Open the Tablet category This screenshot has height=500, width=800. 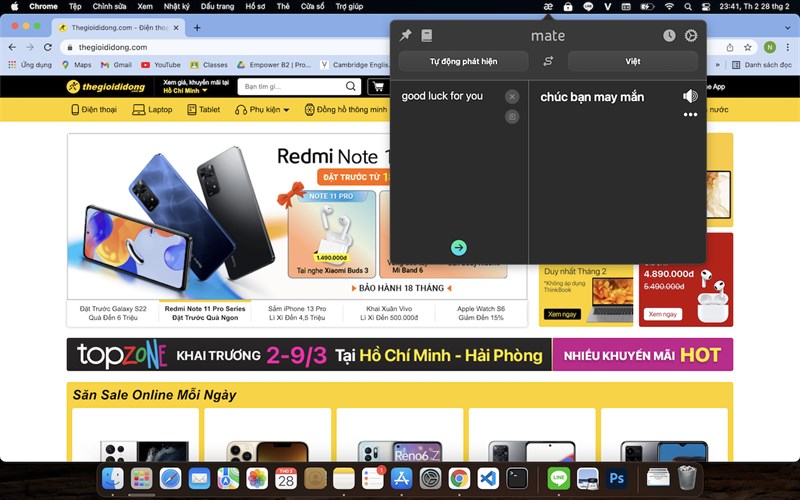click(203, 109)
